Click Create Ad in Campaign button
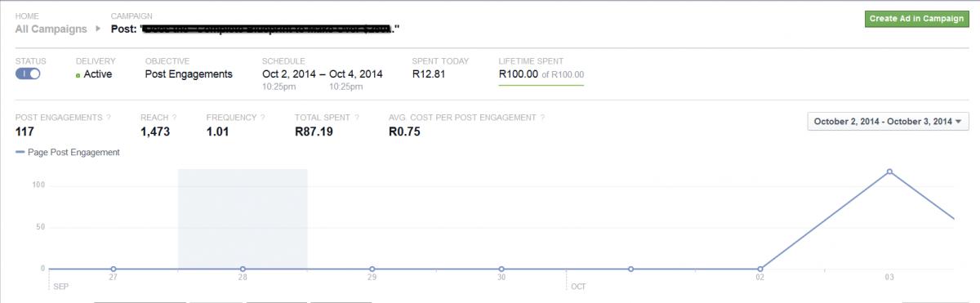Image resolution: width=980 pixels, height=303 pixels. tap(915, 20)
